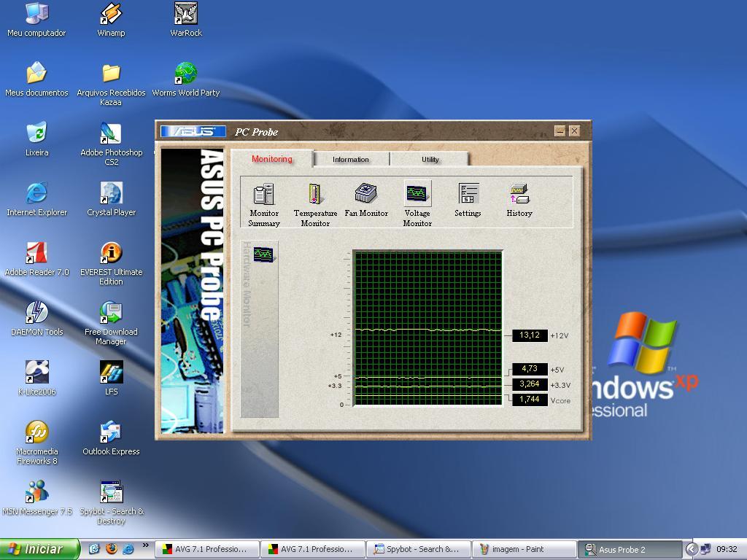Switch to second AVG 7.1 Professional taskbar button
This screenshot has width=747, height=560.
pyautogui.click(x=312, y=549)
